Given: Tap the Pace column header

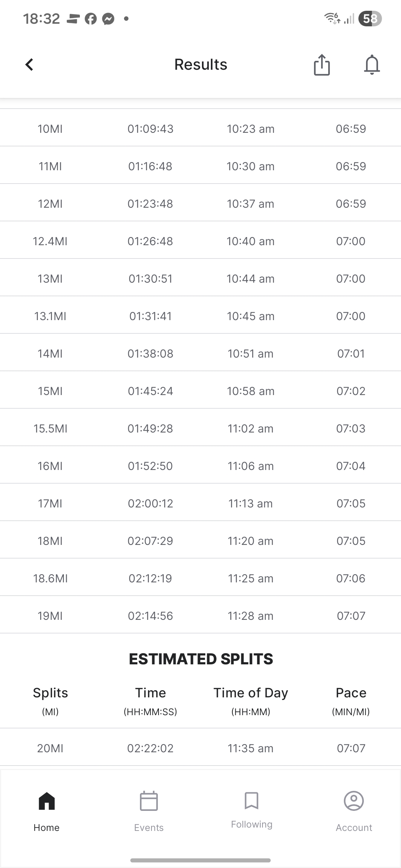Looking at the screenshot, I should (x=351, y=693).
